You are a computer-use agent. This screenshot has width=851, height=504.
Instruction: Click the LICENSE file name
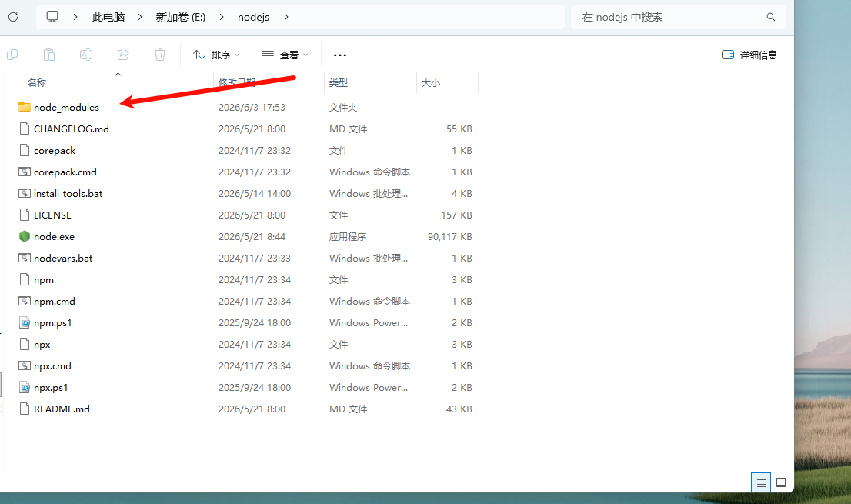pyautogui.click(x=52, y=215)
